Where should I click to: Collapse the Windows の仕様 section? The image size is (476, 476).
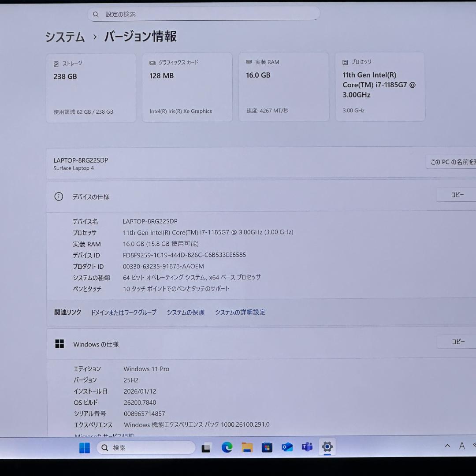[96, 344]
